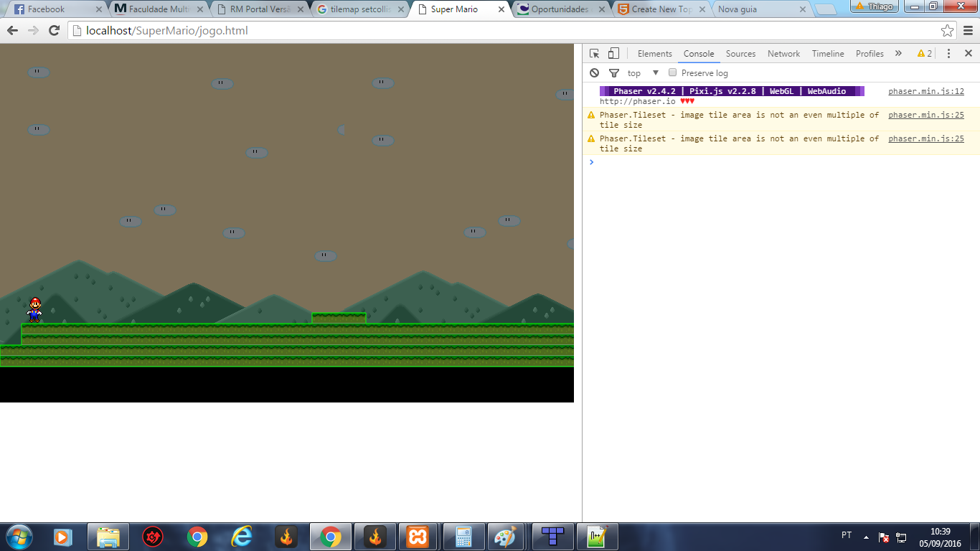
Task: Reload the Super Mario page
Action: coord(54,31)
